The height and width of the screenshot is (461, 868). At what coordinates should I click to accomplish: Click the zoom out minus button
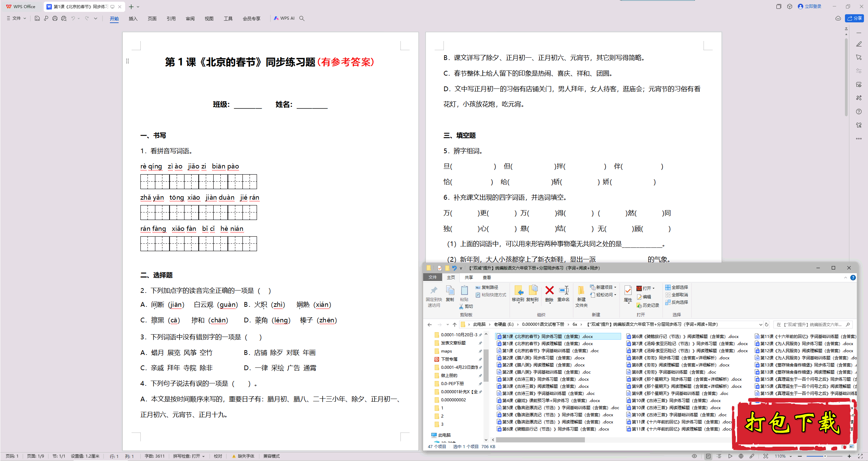click(x=800, y=456)
